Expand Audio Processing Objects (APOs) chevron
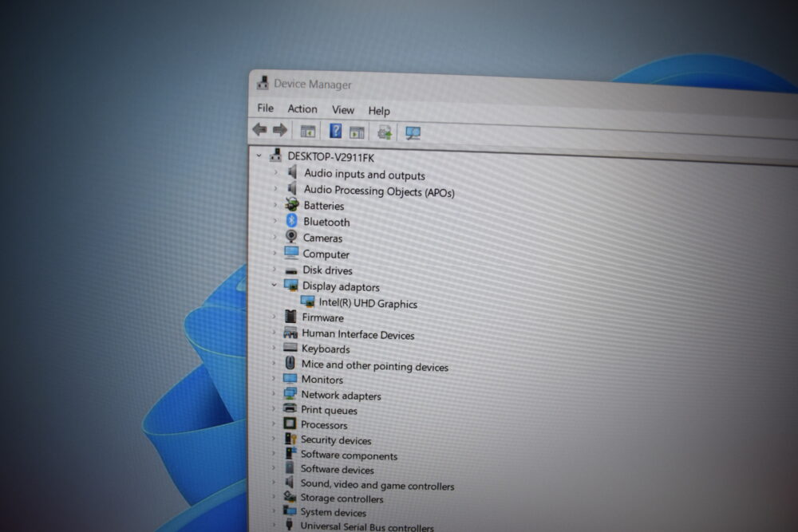Image resolution: width=798 pixels, height=532 pixels. (276, 189)
